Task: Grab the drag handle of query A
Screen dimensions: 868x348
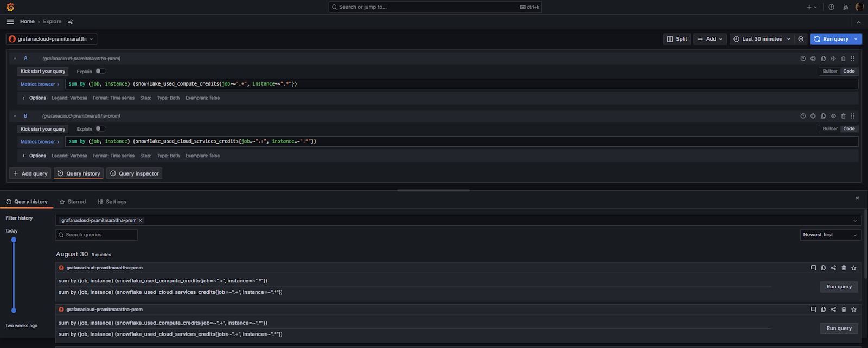Action: [853, 59]
